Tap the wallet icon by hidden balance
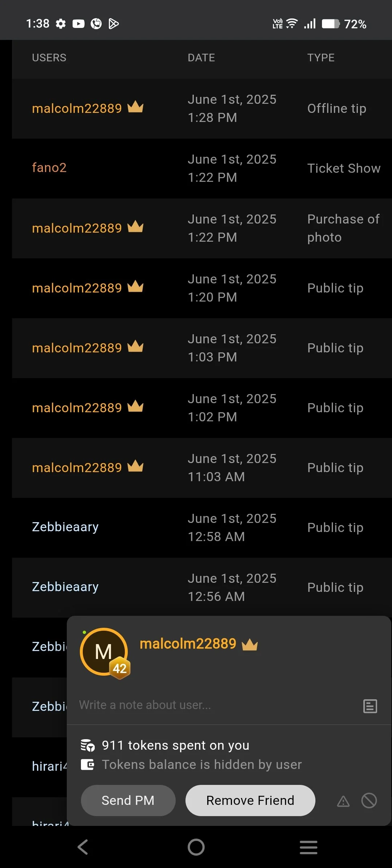The width and height of the screenshot is (392, 868). coord(87,765)
